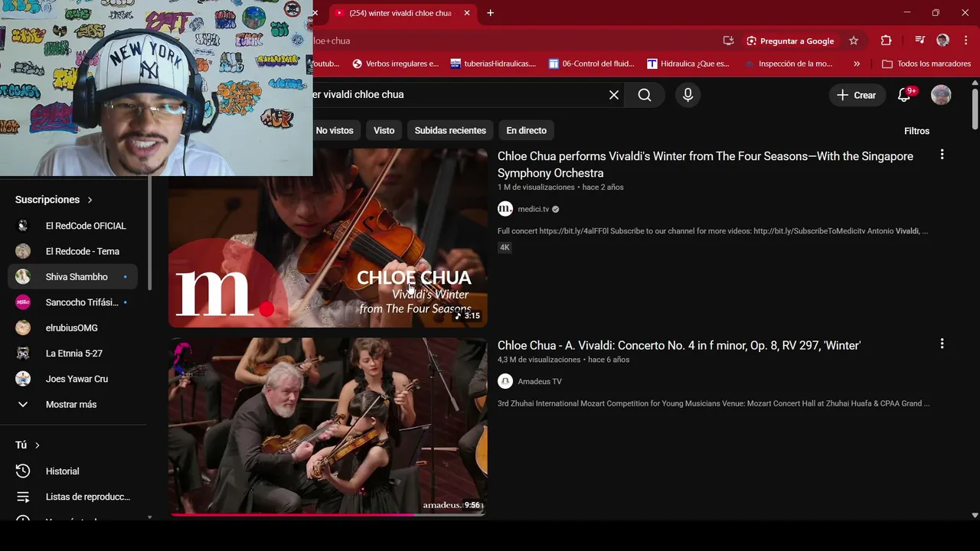The height and width of the screenshot is (551, 980).
Task: Click the elrubiusOMG channel avatar
Action: 23,328
